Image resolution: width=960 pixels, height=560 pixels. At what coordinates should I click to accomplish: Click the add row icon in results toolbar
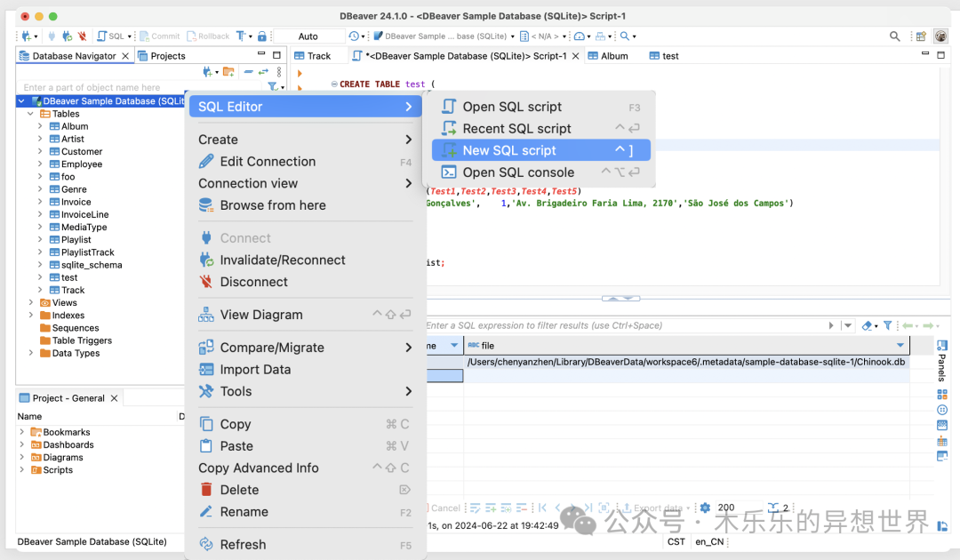(491, 508)
